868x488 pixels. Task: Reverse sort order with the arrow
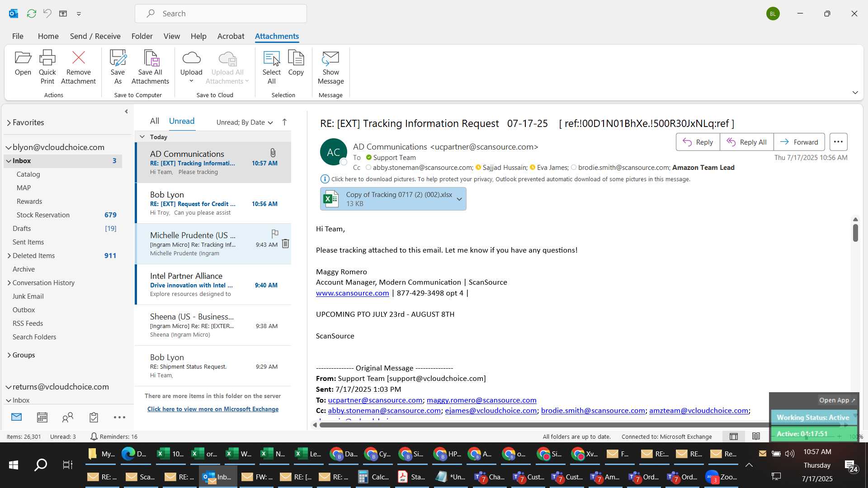click(284, 122)
